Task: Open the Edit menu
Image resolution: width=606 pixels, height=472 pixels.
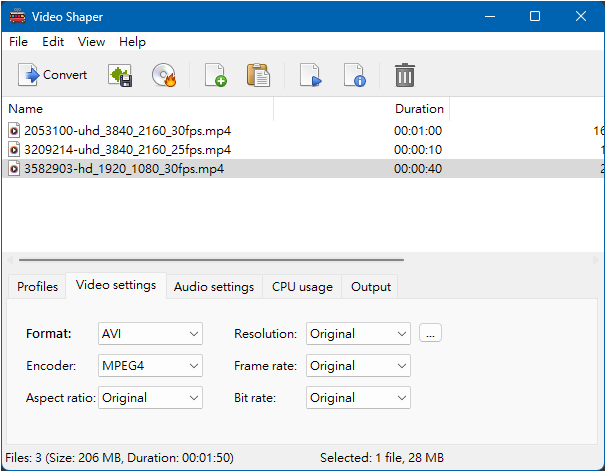Action: tap(52, 42)
